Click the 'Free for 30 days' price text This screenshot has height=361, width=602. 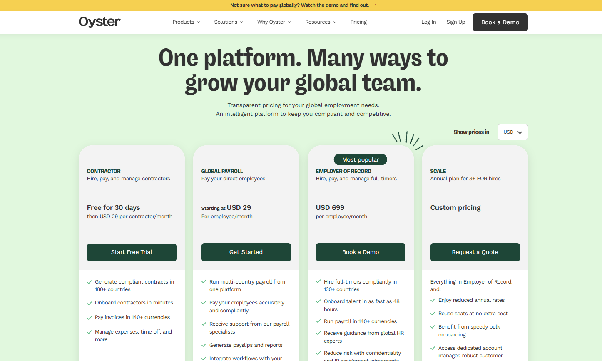tap(113, 207)
